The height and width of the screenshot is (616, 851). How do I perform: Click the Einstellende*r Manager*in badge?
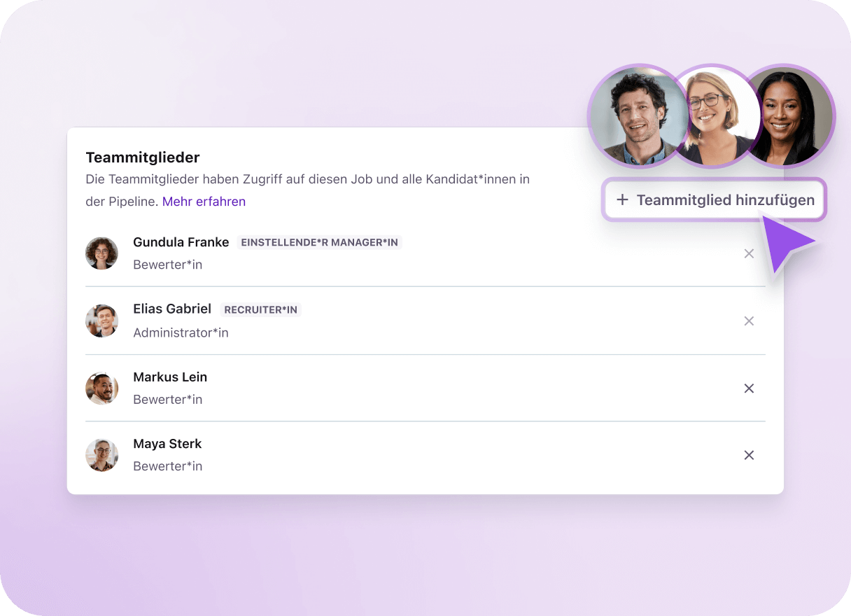319,243
